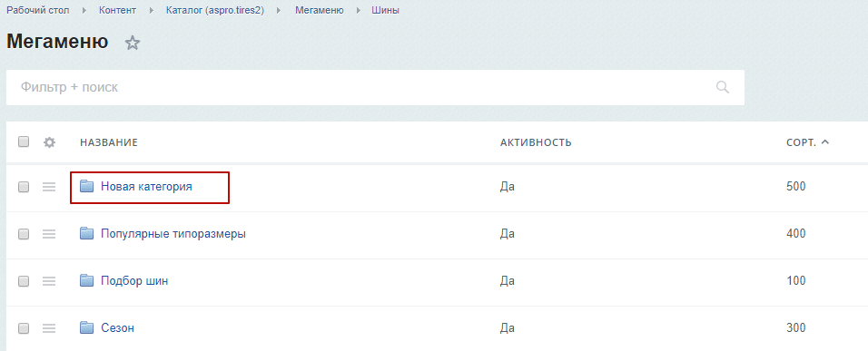Open Каталог (aspro.tires2) breadcrumb
Image resolution: width=868 pixels, height=351 pixels.
point(215,11)
